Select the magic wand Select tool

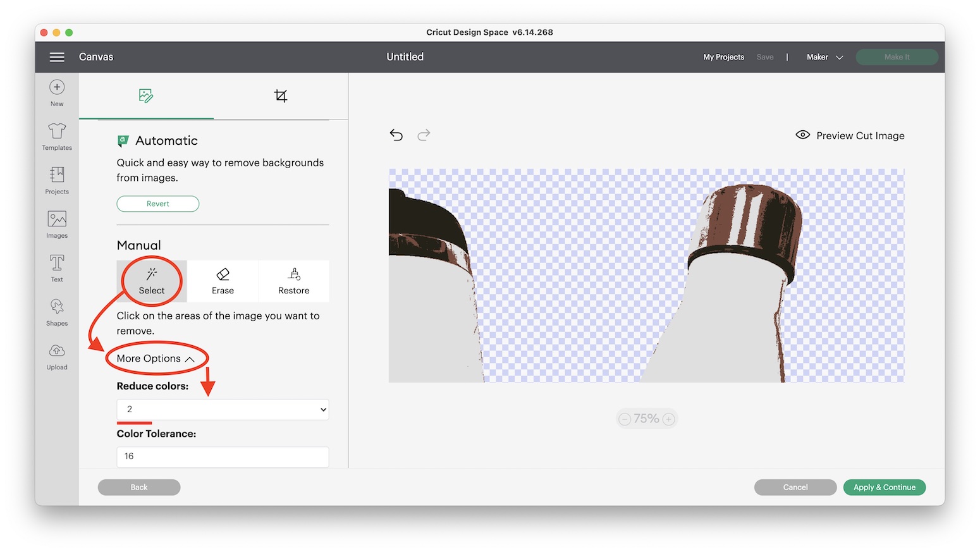[150, 281]
